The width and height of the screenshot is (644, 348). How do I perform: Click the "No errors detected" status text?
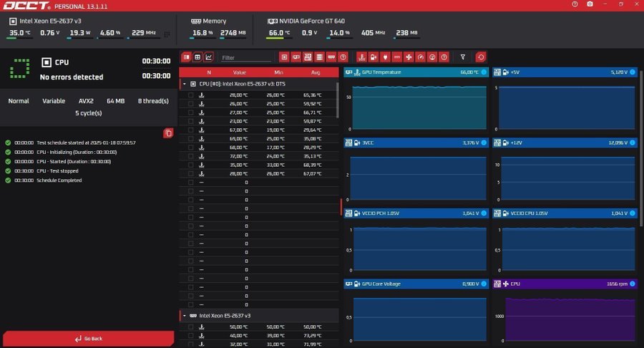pos(72,77)
